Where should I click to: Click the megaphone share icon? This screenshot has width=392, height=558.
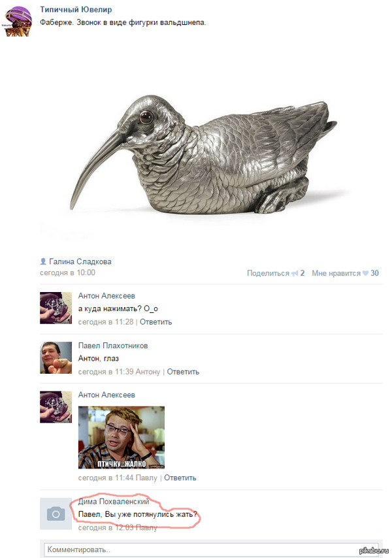(x=295, y=273)
